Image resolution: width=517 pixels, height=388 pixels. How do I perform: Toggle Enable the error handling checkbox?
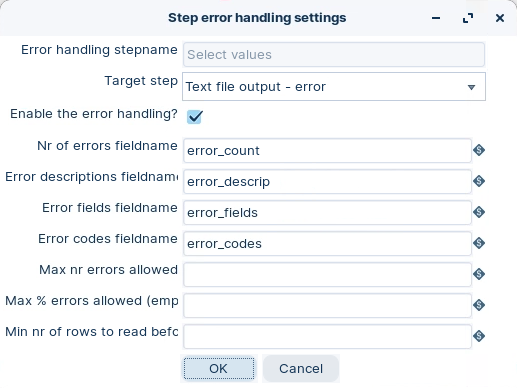[x=194, y=117]
